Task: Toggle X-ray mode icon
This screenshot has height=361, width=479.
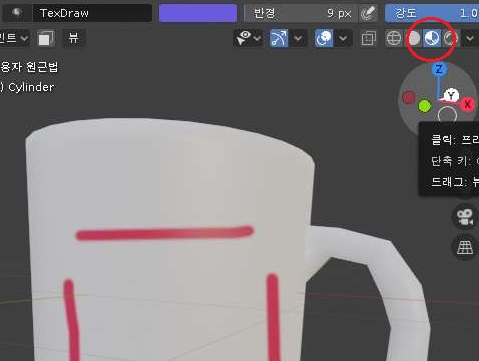Action: click(x=368, y=38)
